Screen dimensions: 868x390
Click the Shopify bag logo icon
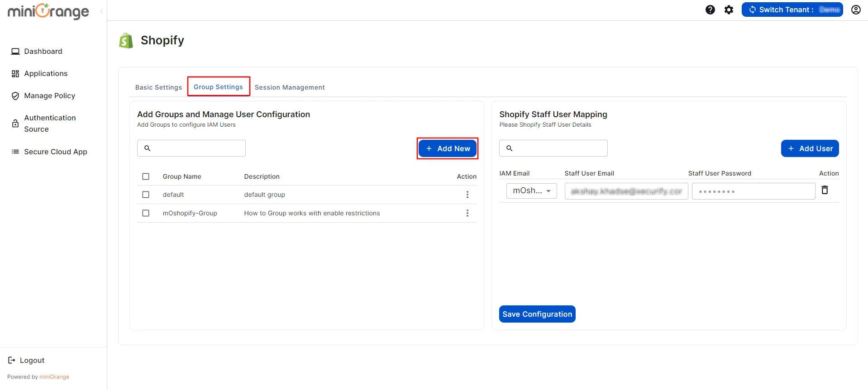(126, 40)
